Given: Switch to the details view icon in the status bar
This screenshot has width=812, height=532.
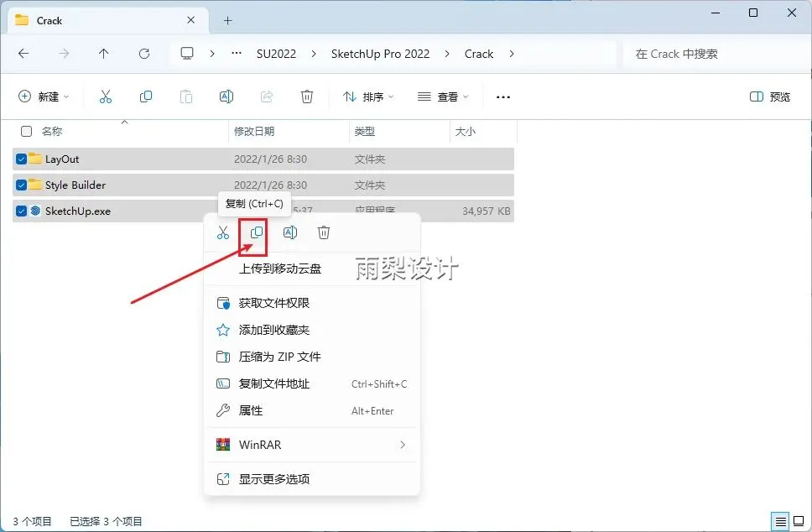Looking at the screenshot, I should (x=780, y=521).
